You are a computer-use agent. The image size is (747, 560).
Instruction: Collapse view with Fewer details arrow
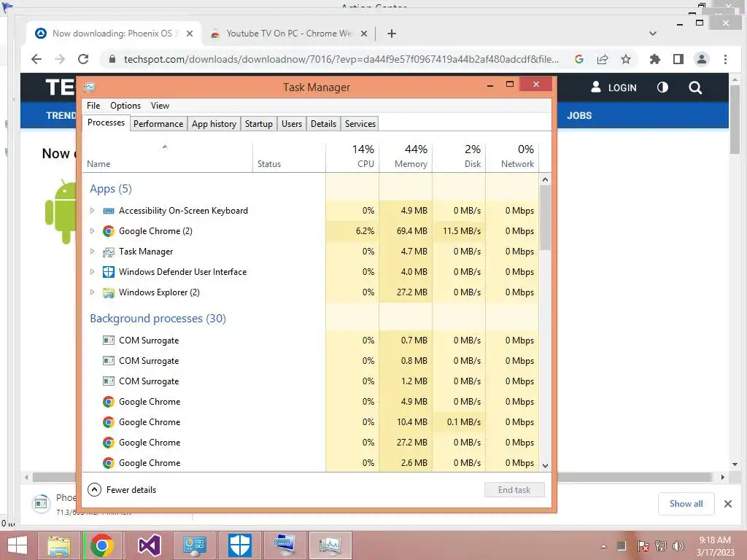pos(94,489)
